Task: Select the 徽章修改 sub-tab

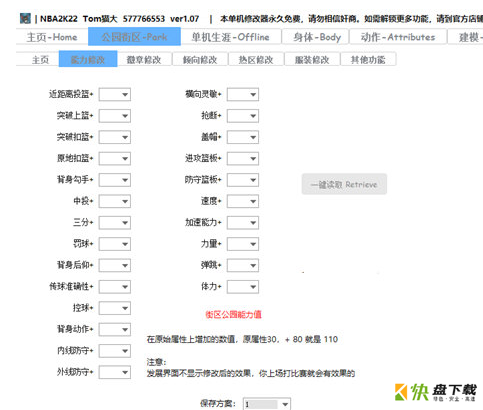Action: coord(144,60)
